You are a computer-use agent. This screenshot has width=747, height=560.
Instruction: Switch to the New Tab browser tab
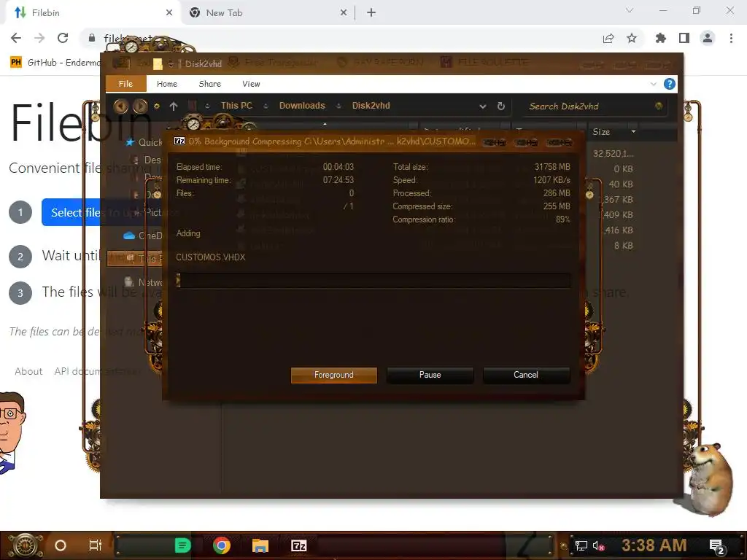(267, 13)
